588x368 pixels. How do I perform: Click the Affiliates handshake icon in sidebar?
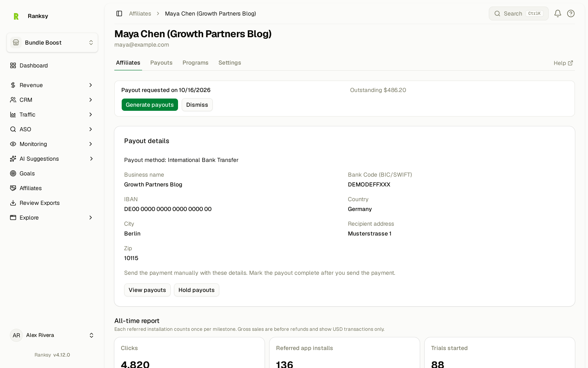click(13, 188)
